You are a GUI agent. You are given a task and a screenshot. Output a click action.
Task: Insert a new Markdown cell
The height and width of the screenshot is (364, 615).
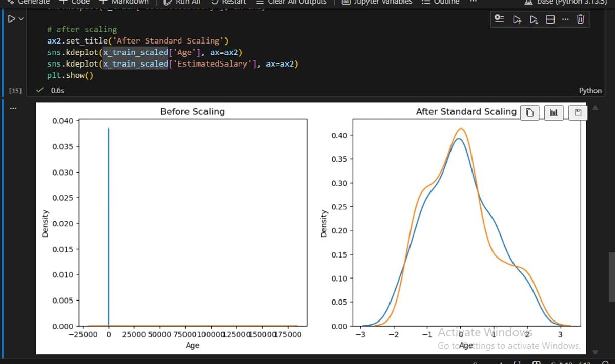[122, 2]
